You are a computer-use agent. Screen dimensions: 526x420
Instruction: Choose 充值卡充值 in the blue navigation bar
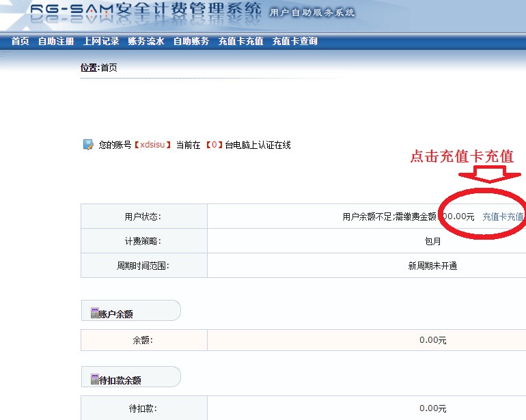240,42
